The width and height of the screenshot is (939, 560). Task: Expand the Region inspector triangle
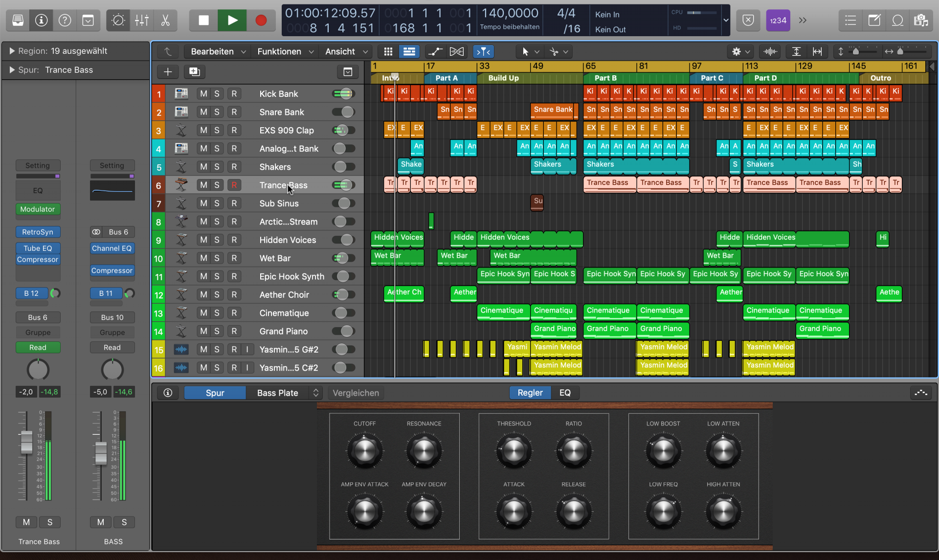point(11,51)
